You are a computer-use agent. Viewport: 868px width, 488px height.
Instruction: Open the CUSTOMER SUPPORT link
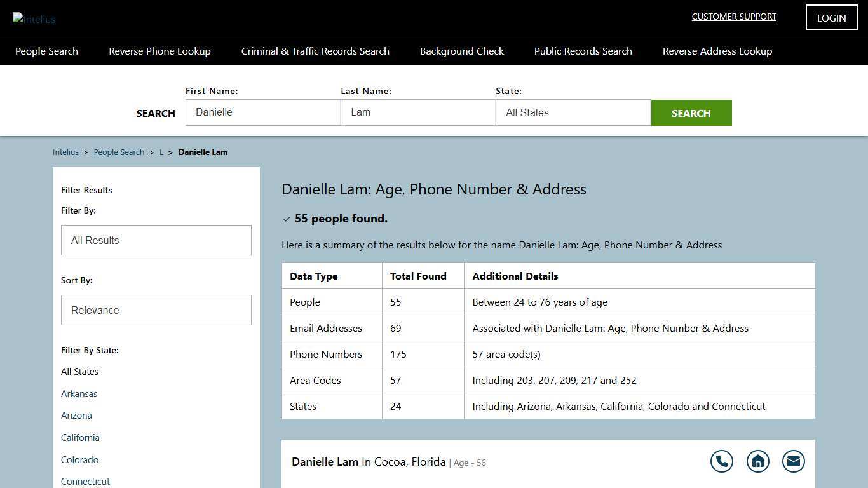tap(734, 17)
